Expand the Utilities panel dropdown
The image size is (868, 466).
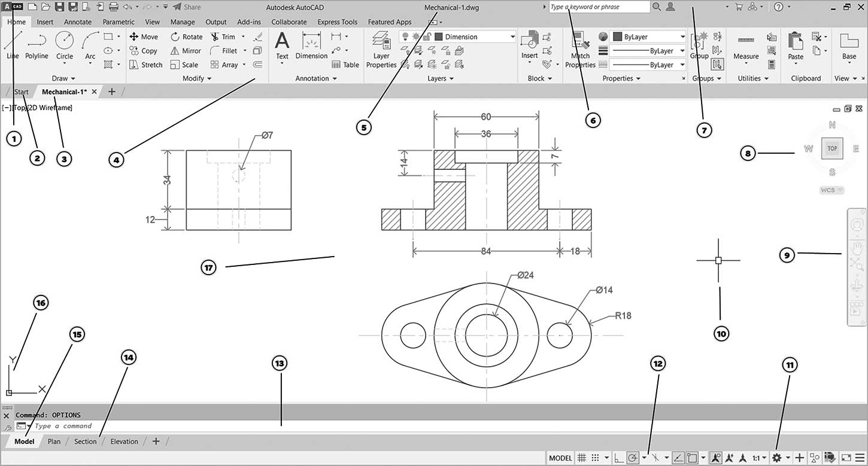pyautogui.click(x=753, y=78)
